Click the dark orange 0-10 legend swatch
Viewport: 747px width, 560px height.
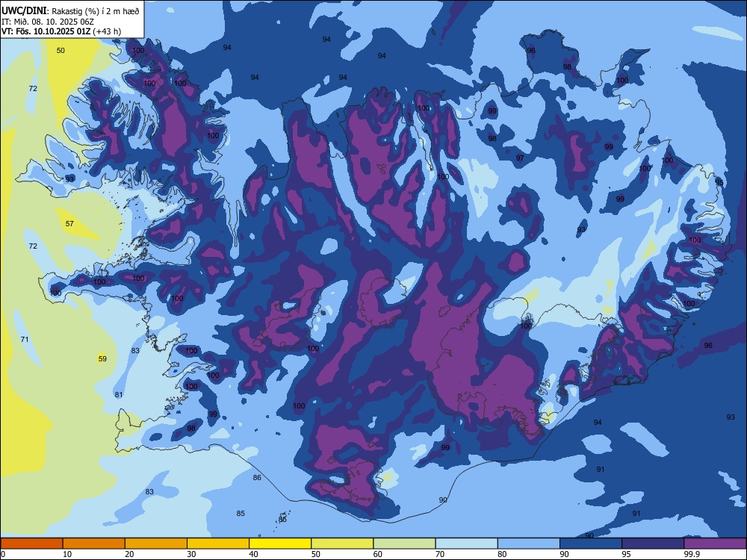(31, 544)
